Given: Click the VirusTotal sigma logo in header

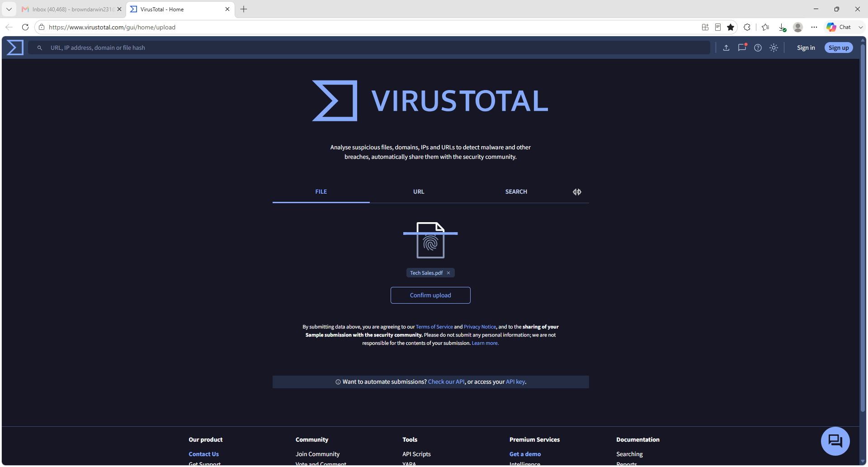Looking at the screenshot, I should click(15, 48).
